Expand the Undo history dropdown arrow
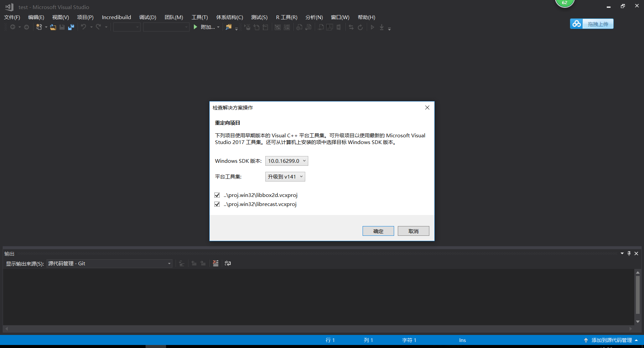The height and width of the screenshot is (348, 644). coord(91,27)
